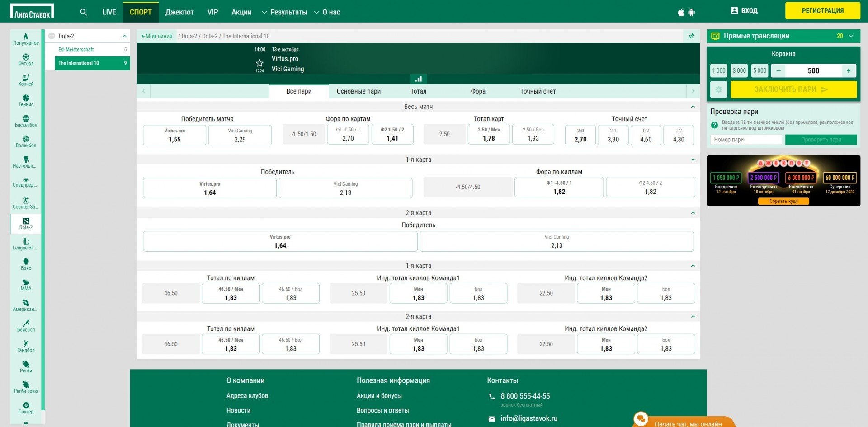Select Бокс in the sports sidebar
The image size is (868, 427).
click(x=26, y=264)
